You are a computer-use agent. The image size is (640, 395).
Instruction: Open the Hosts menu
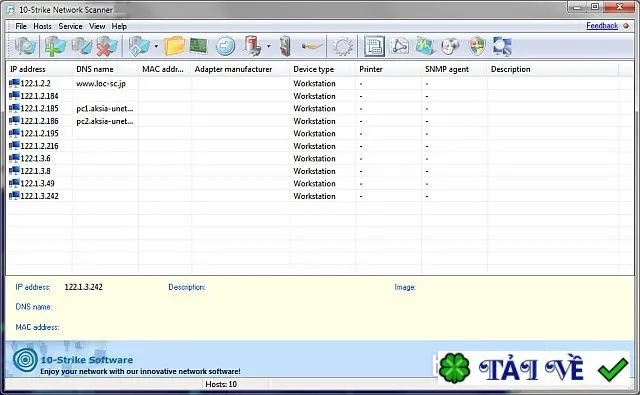tap(42, 26)
